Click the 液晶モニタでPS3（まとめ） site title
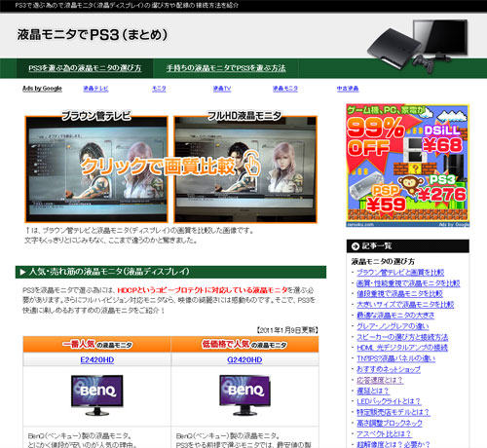Image resolution: width=487 pixels, height=448 pixels. click(x=93, y=35)
